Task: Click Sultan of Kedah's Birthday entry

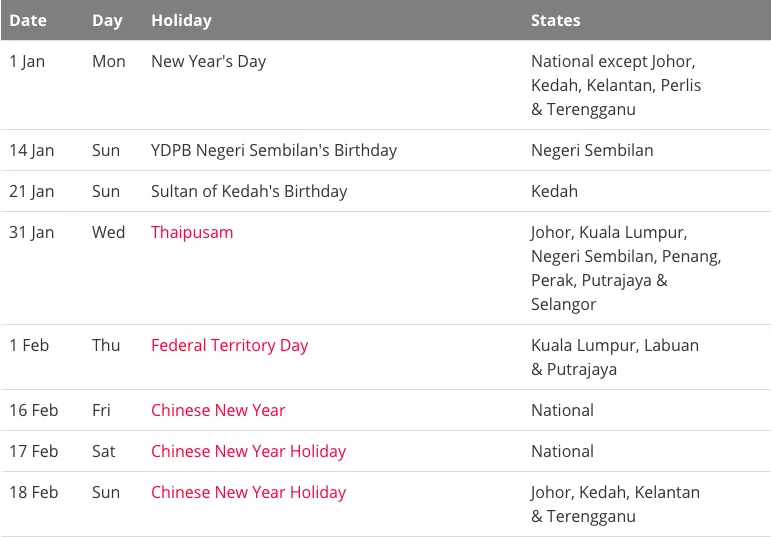Action: click(249, 191)
